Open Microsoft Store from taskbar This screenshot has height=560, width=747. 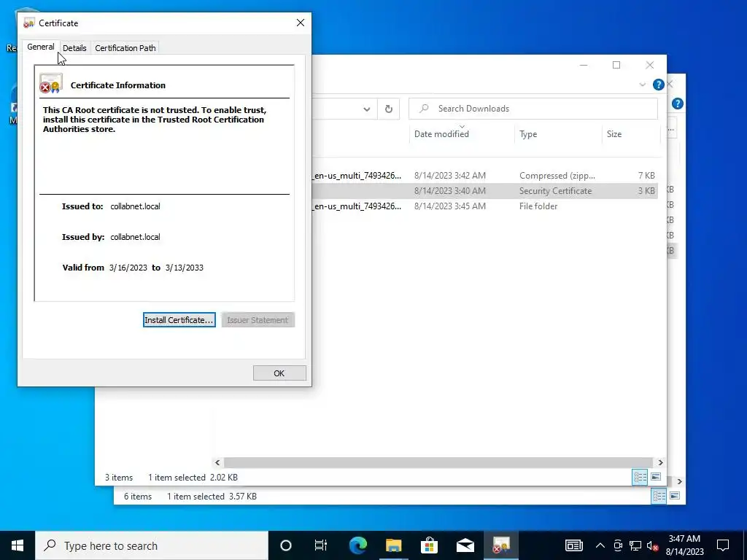pyautogui.click(x=429, y=545)
